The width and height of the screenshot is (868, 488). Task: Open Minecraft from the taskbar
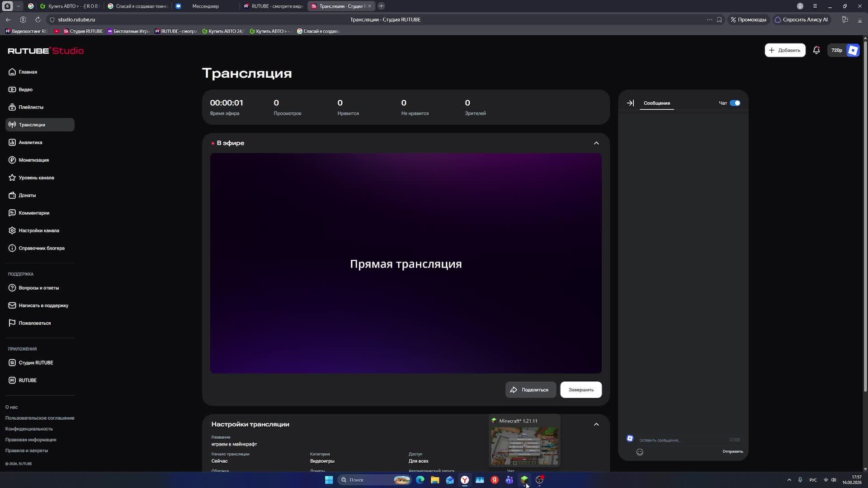pos(524,480)
